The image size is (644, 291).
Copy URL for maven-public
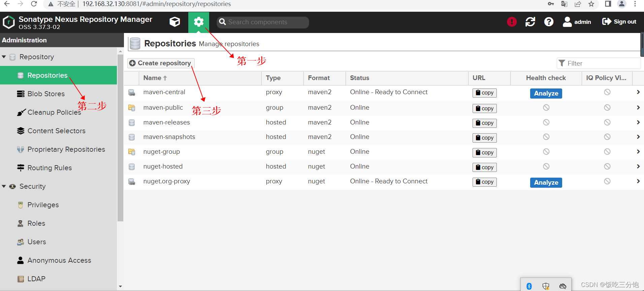[x=484, y=108]
